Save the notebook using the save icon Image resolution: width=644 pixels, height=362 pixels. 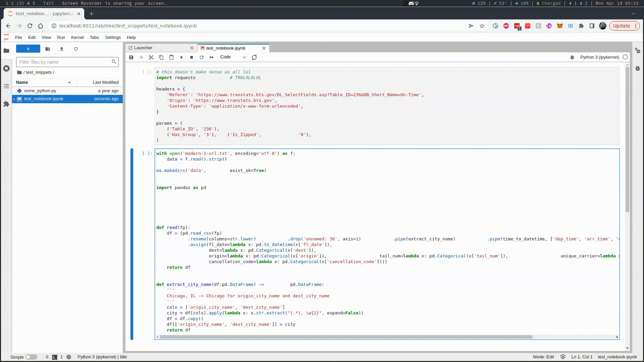(131, 57)
